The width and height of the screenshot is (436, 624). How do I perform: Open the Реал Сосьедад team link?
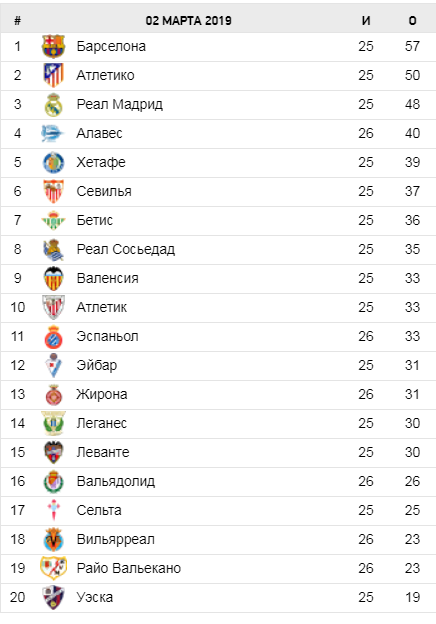click(126, 250)
